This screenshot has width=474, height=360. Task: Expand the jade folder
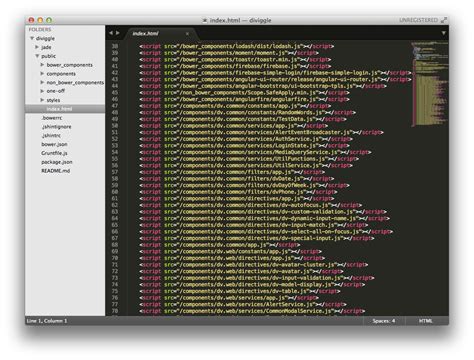point(37,47)
